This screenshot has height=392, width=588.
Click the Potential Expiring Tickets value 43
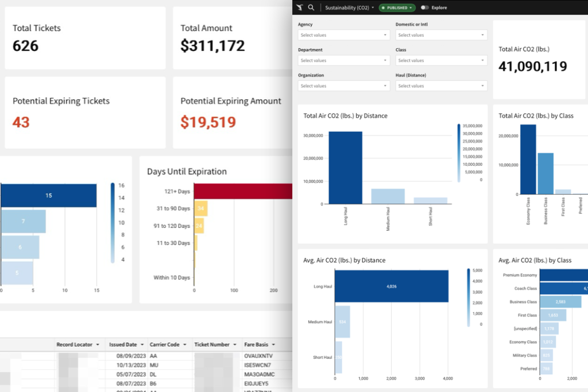tap(21, 122)
